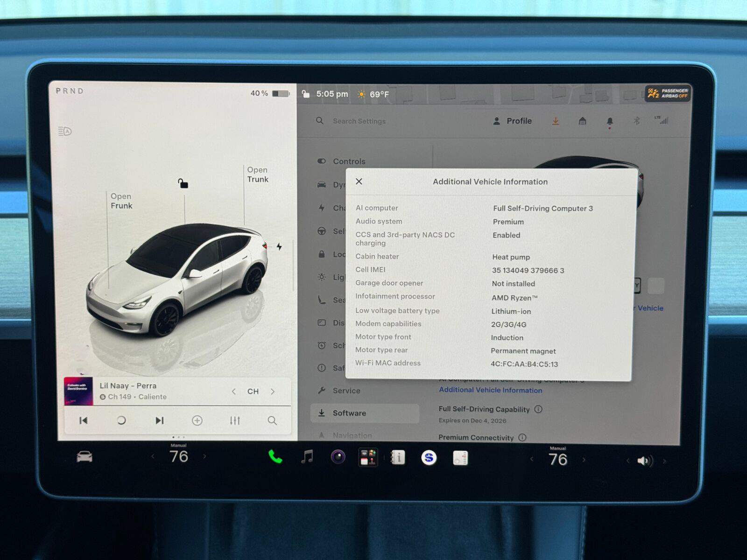Image resolution: width=747 pixels, height=560 pixels.
Task: Open the music app icon
Action: tap(307, 457)
